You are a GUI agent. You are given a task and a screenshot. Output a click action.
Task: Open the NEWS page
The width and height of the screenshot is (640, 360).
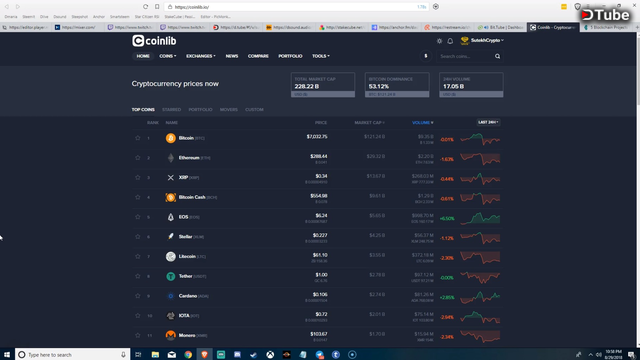click(232, 56)
